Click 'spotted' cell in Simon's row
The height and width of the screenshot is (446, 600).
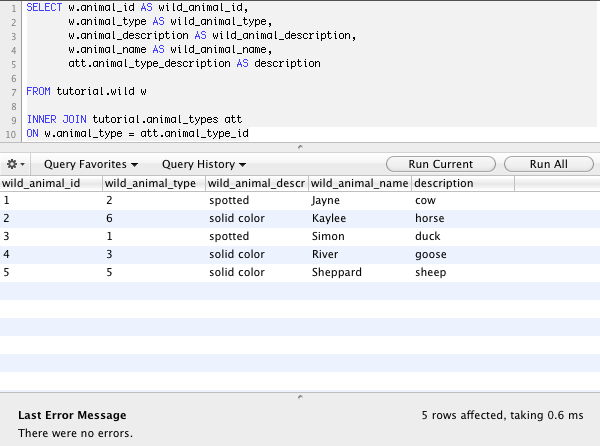(257, 236)
